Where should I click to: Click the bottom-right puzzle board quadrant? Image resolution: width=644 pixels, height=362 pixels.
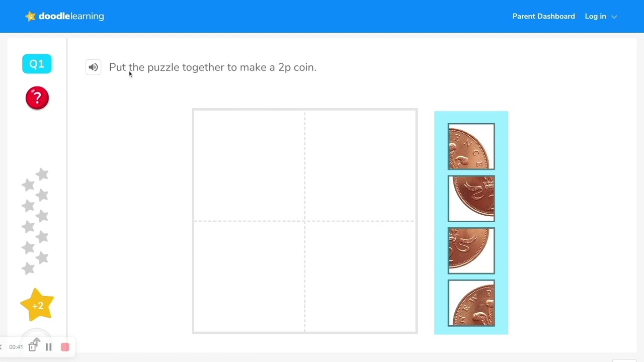(360, 276)
